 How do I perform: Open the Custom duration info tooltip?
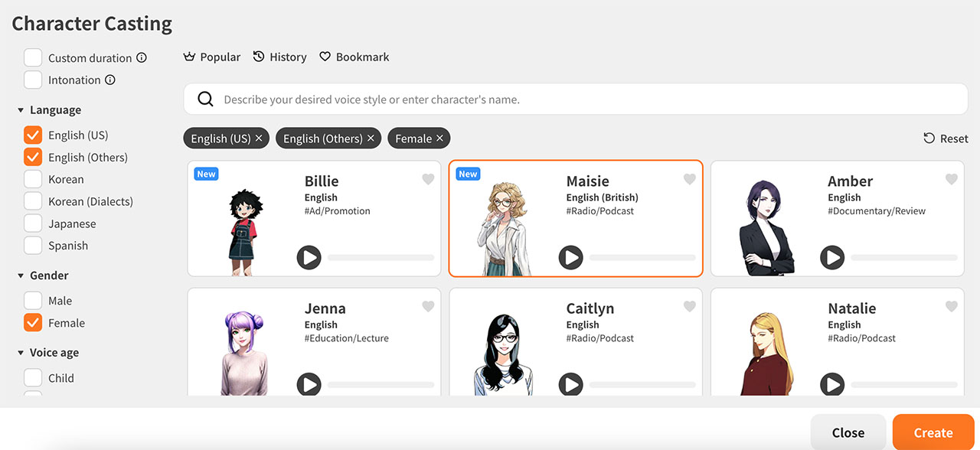click(x=142, y=57)
